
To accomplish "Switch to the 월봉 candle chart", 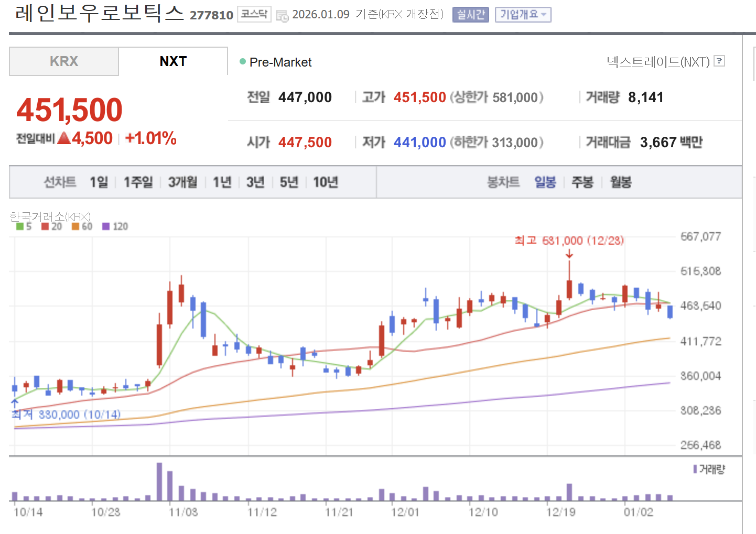I will pyautogui.click(x=621, y=182).
